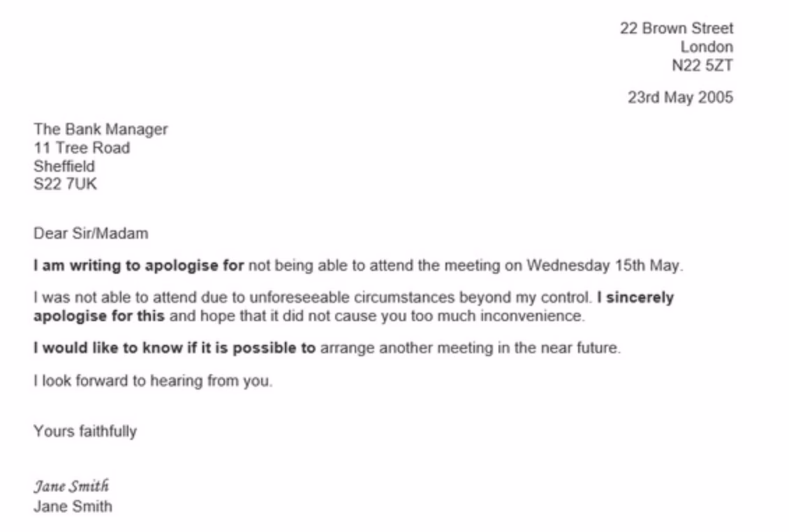
Task: Click the recipient line 'The Bank Manager'
Action: (101, 129)
